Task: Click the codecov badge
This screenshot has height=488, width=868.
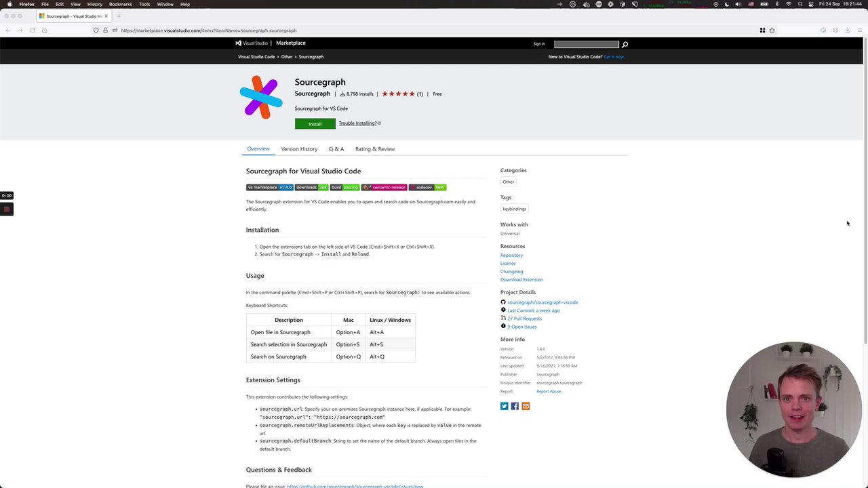Action: [x=427, y=187]
